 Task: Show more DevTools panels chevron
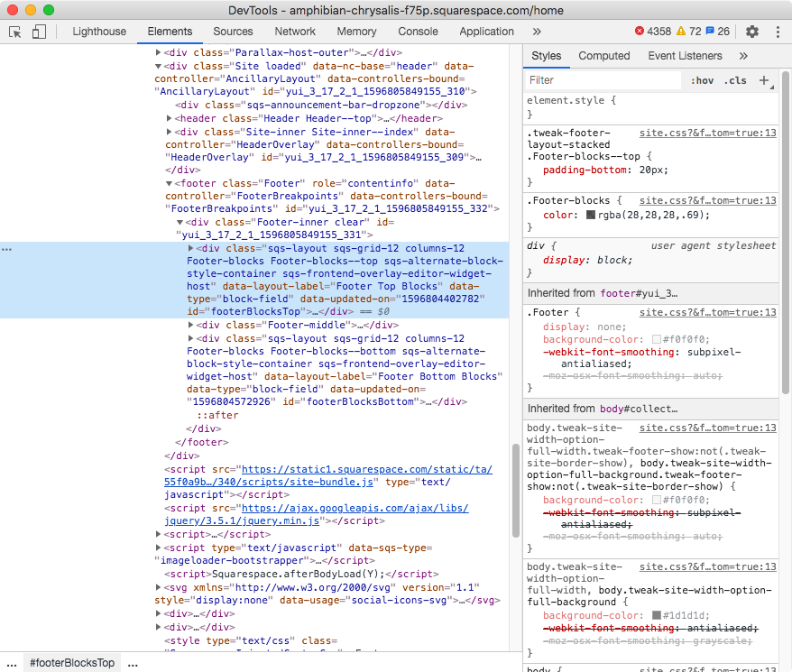[x=537, y=32]
